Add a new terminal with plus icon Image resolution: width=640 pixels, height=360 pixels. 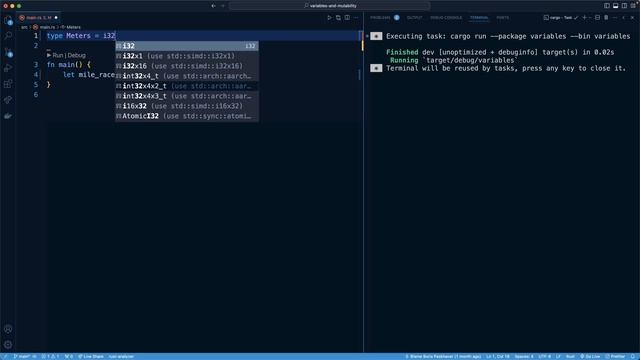584,18
